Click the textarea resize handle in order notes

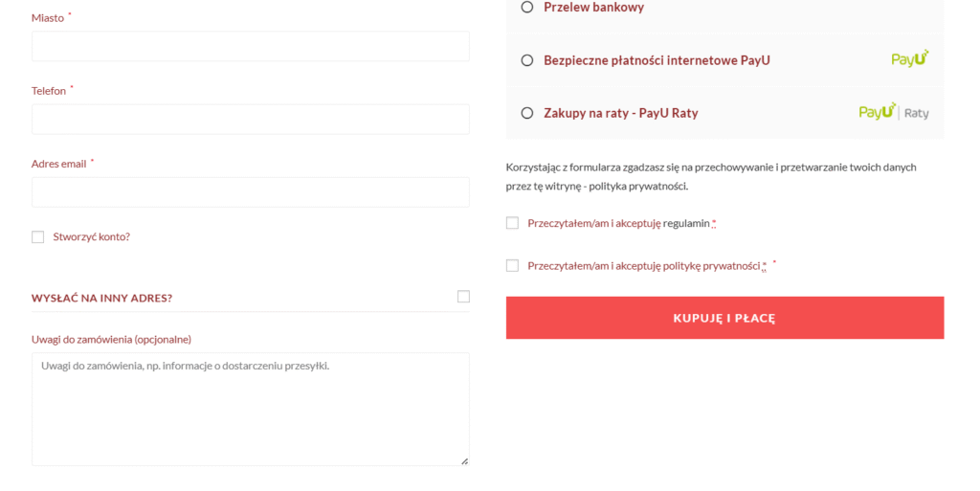[x=464, y=461]
